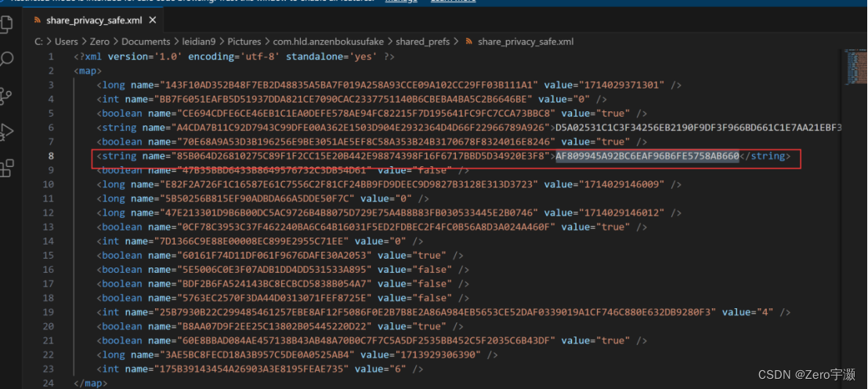Click the closing </map> tag on line 24
Screen dimensions: 868x389
click(90, 383)
